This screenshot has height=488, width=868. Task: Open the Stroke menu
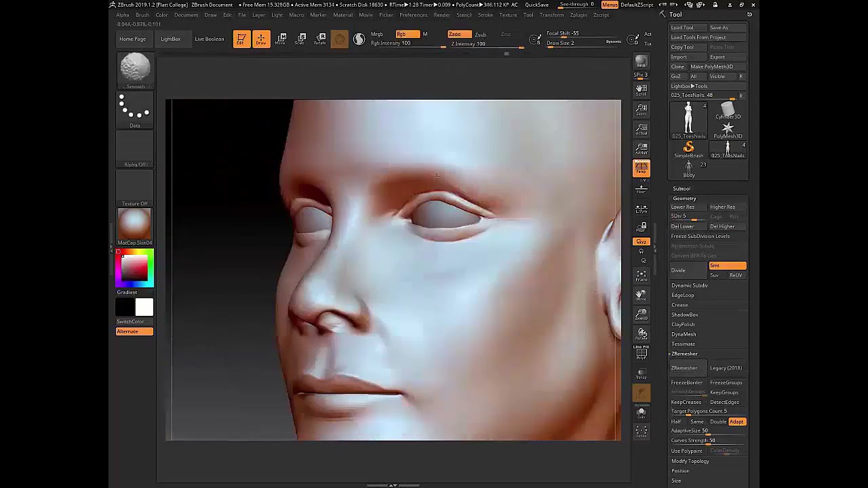coord(486,15)
